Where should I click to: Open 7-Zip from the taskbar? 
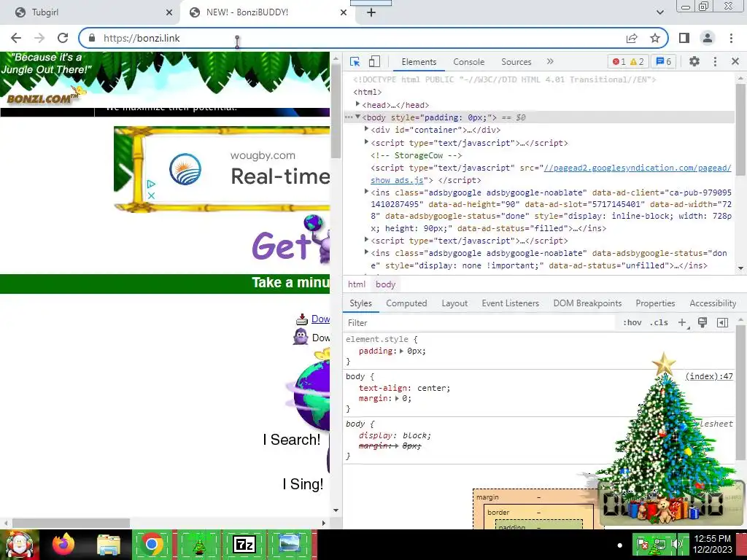(244, 544)
